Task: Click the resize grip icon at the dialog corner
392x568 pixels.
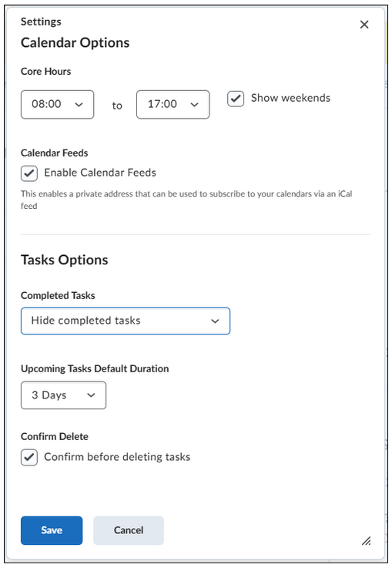Action: pyautogui.click(x=367, y=541)
